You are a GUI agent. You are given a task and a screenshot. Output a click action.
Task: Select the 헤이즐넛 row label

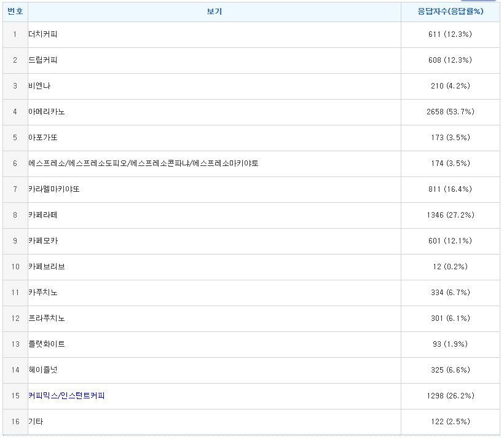(x=43, y=370)
